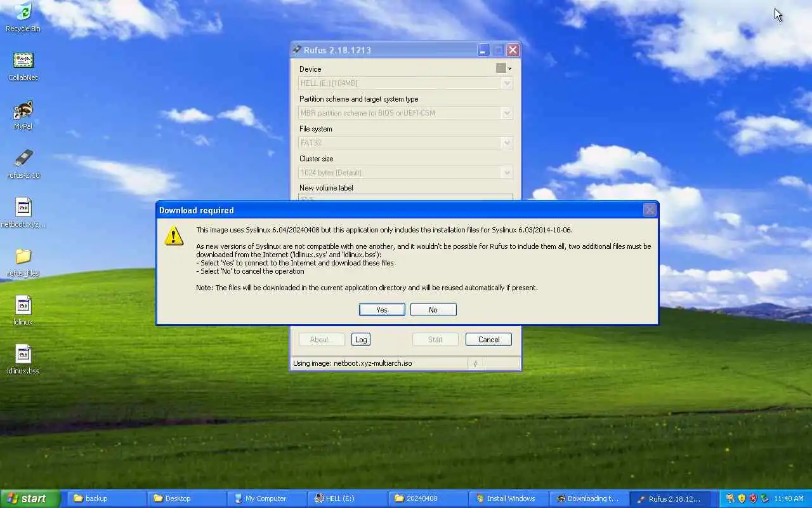Expand the Device dropdown

(x=507, y=83)
